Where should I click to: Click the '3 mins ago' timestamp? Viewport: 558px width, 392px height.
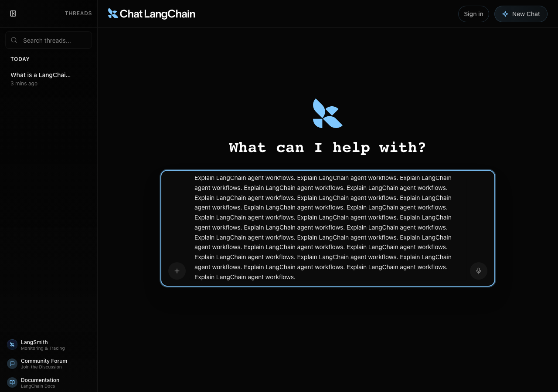pos(24,84)
